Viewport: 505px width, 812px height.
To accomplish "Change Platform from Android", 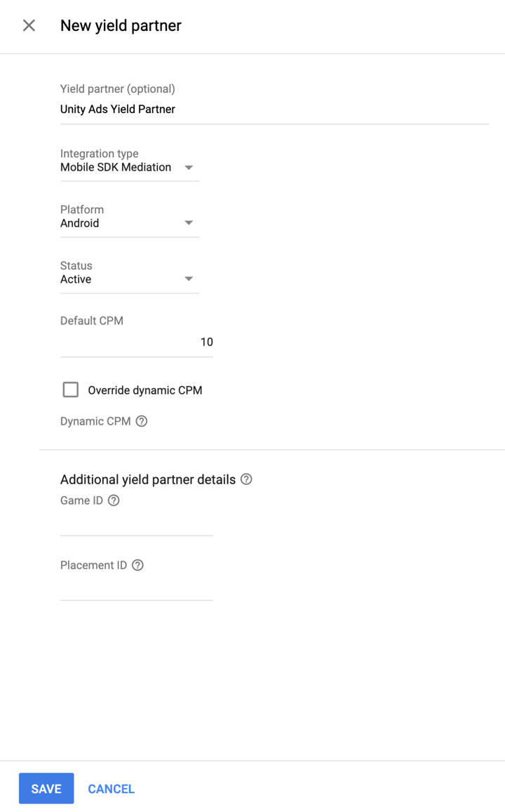I will tap(130, 222).
